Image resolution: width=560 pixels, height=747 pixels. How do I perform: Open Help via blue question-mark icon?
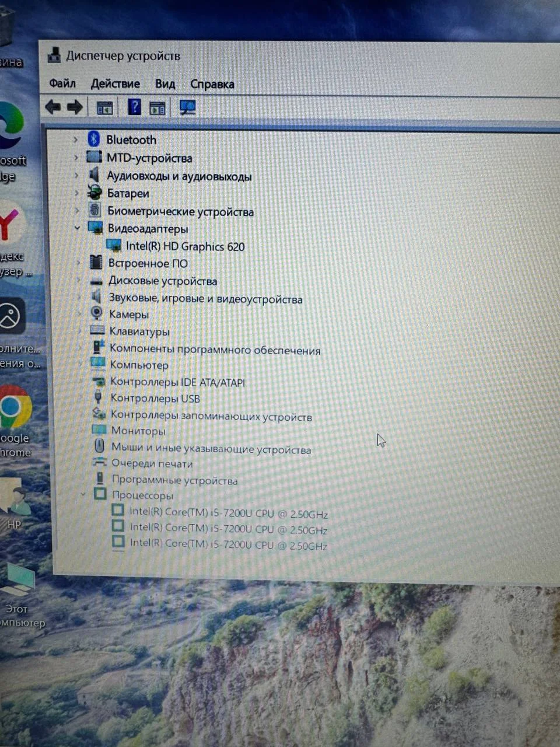click(134, 107)
